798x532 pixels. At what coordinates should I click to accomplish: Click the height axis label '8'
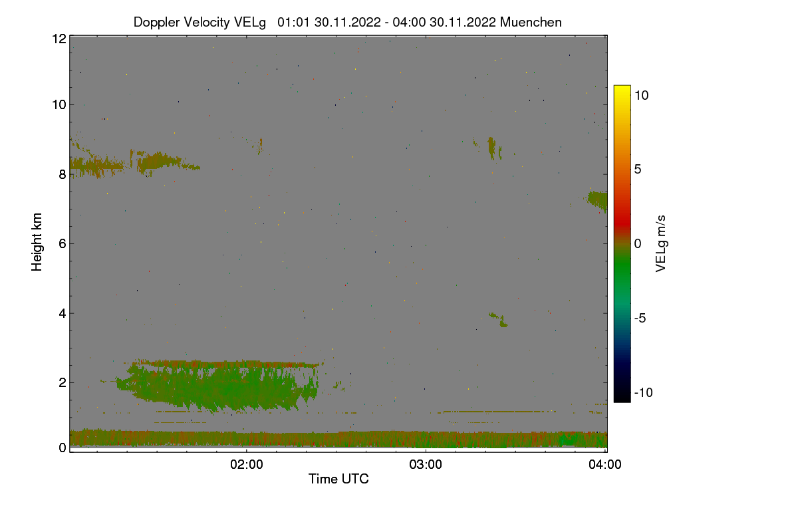tap(63, 174)
